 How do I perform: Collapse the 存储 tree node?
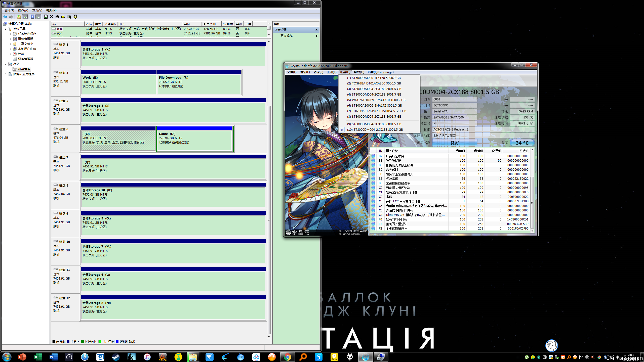pyautogui.click(x=6, y=64)
